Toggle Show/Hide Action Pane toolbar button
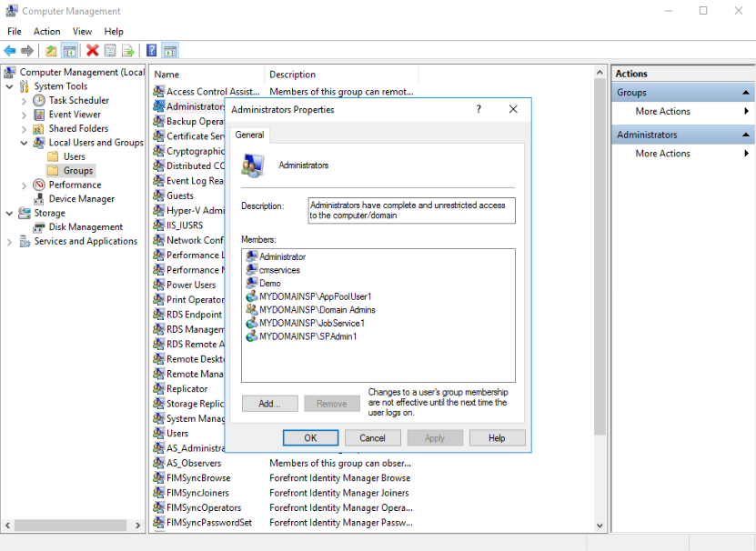 (x=170, y=51)
